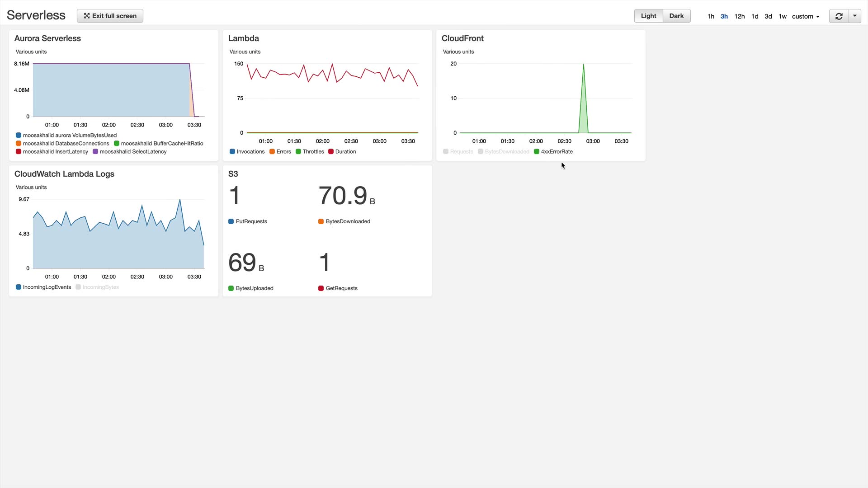The height and width of the screenshot is (488, 868).
Task: Toggle the 4xxErrorRate legend icon
Action: pos(537,152)
